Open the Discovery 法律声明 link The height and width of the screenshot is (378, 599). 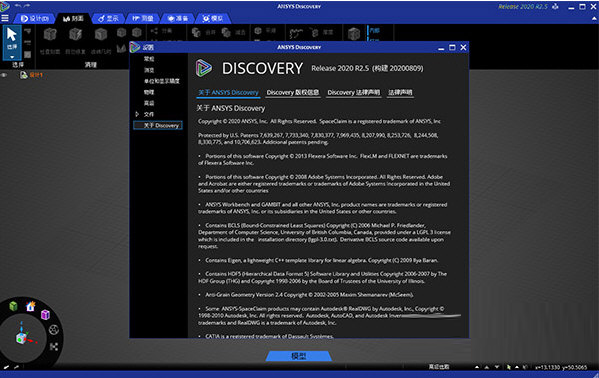[354, 92]
